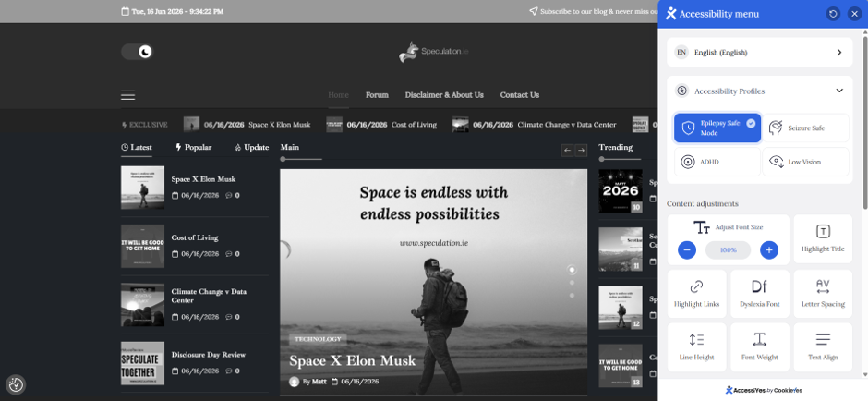Decrease font size with minus button
868x401 pixels.
686,249
